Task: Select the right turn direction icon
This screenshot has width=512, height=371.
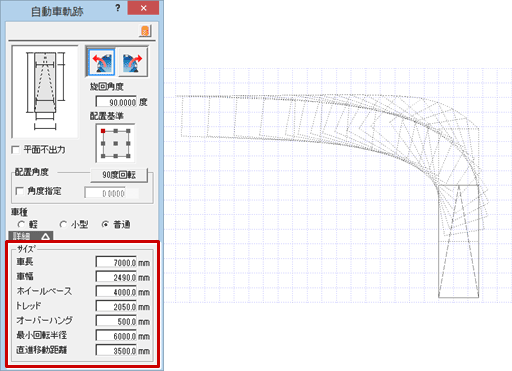Action: coord(133,62)
